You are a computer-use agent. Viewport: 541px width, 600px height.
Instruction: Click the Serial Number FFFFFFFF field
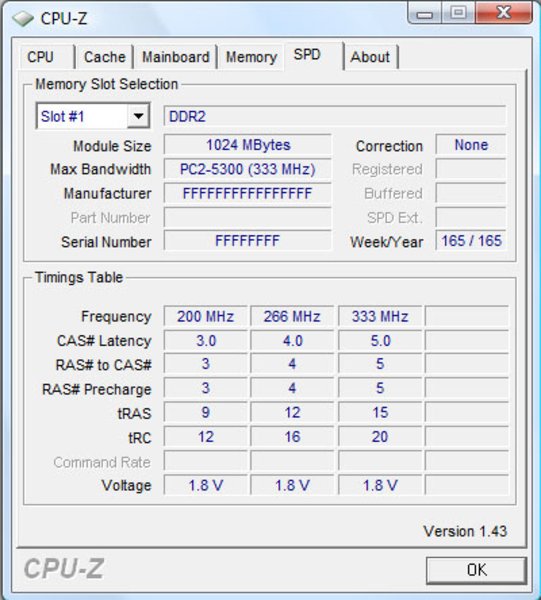tap(248, 241)
